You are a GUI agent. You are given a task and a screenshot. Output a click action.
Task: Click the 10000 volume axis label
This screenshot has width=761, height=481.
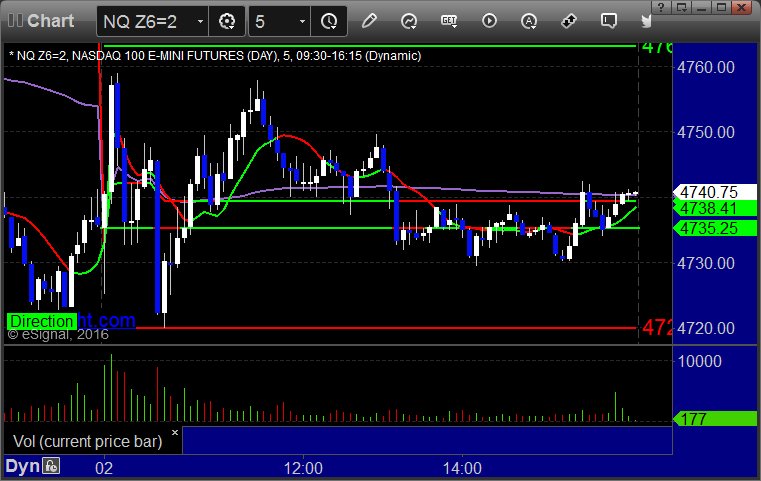[699, 361]
